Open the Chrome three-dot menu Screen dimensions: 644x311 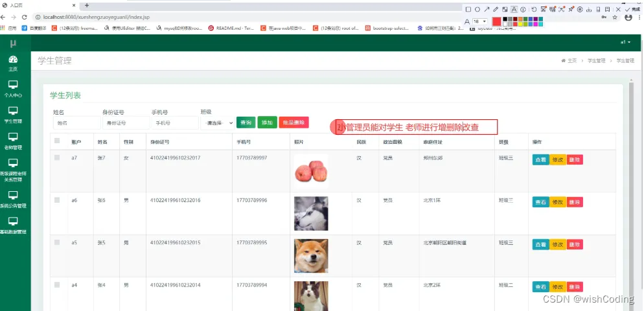pos(639,17)
